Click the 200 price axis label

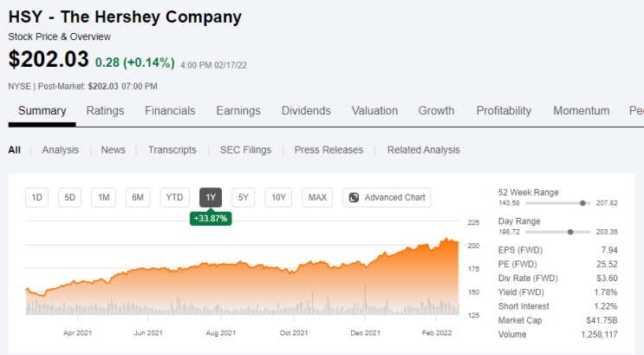coord(473,246)
